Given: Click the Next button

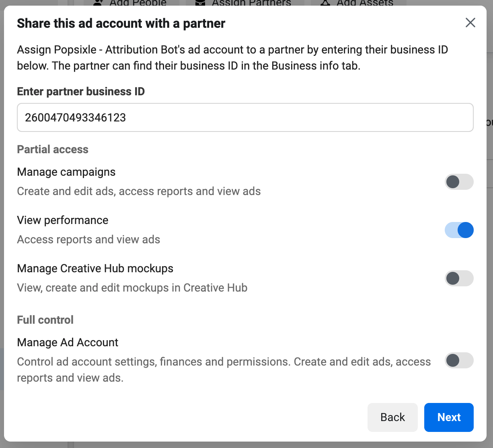Looking at the screenshot, I should coord(449,417).
